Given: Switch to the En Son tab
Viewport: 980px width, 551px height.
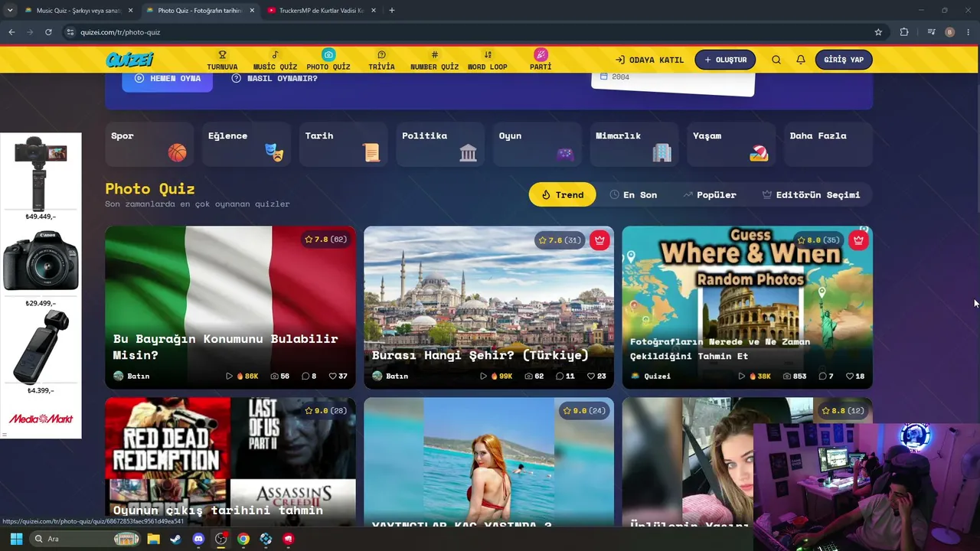Looking at the screenshot, I should click(x=633, y=194).
